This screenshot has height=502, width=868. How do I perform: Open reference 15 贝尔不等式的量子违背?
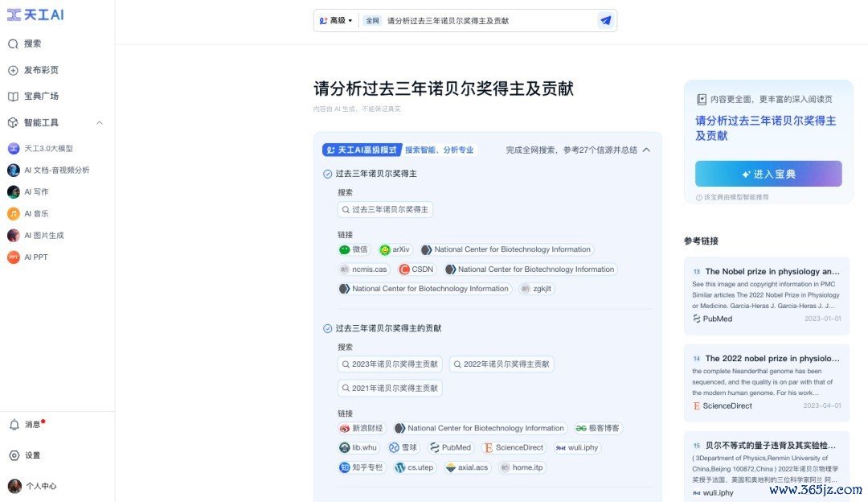tap(767, 467)
